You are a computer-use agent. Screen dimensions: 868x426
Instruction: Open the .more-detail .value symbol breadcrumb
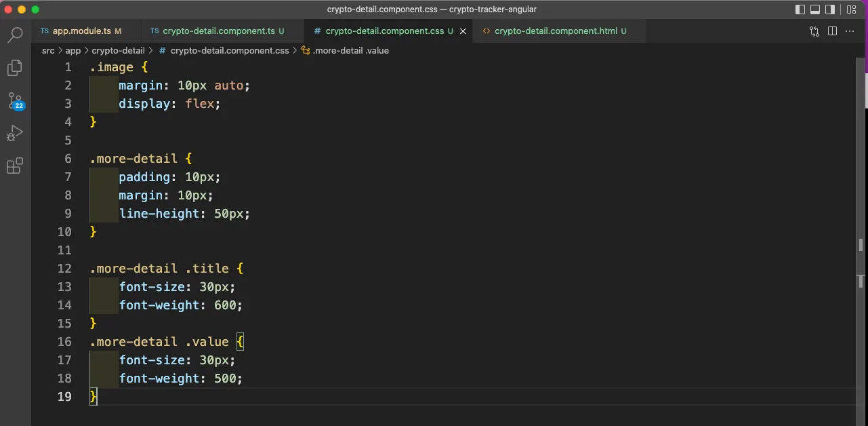click(x=345, y=51)
